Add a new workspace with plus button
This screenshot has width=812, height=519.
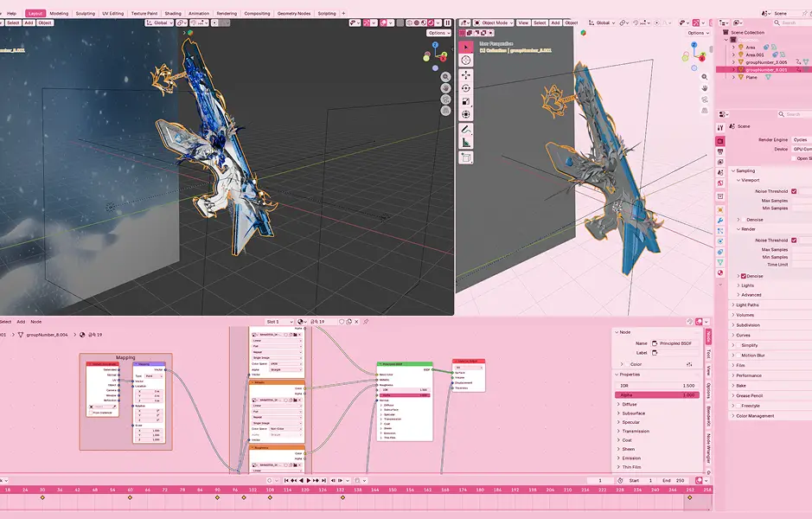point(343,14)
